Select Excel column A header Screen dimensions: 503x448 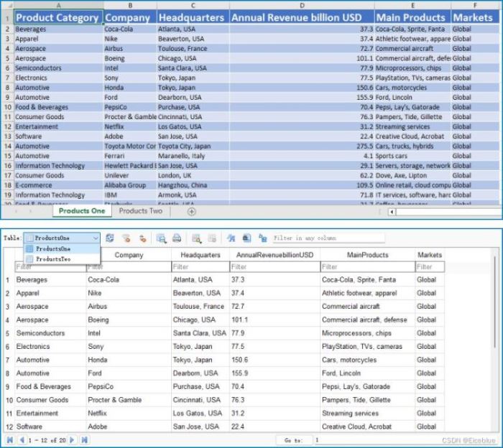pyautogui.click(x=58, y=5)
